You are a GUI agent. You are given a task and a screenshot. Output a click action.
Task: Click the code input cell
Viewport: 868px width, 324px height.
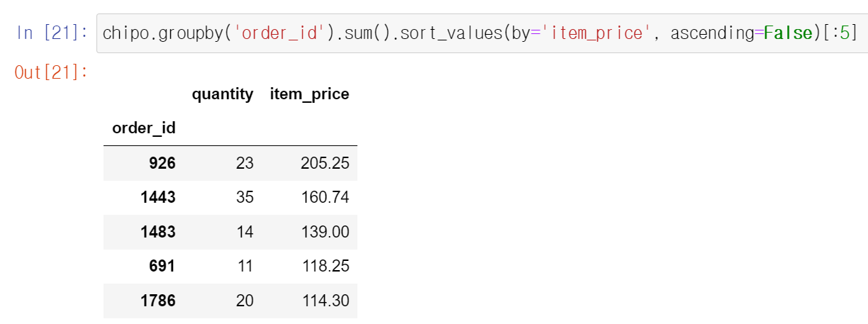[x=482, y=33]
